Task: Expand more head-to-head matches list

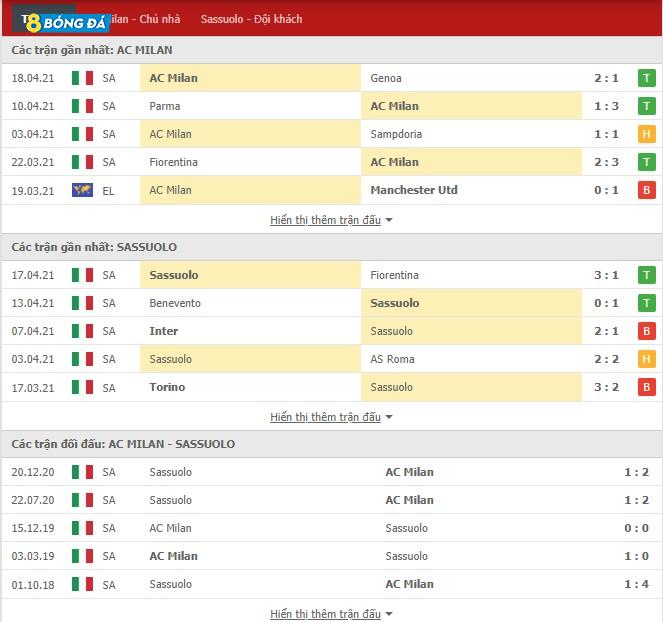Action: pos(331,614)
